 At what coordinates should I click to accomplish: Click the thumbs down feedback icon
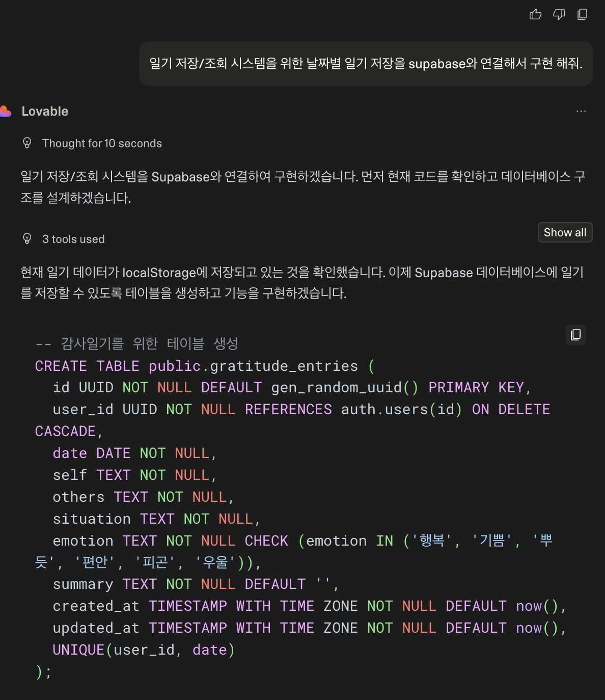tap(559, 14)
